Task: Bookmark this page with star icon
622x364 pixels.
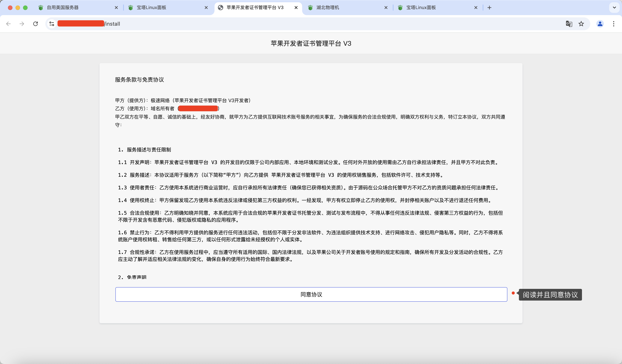Action: (581, 24)
